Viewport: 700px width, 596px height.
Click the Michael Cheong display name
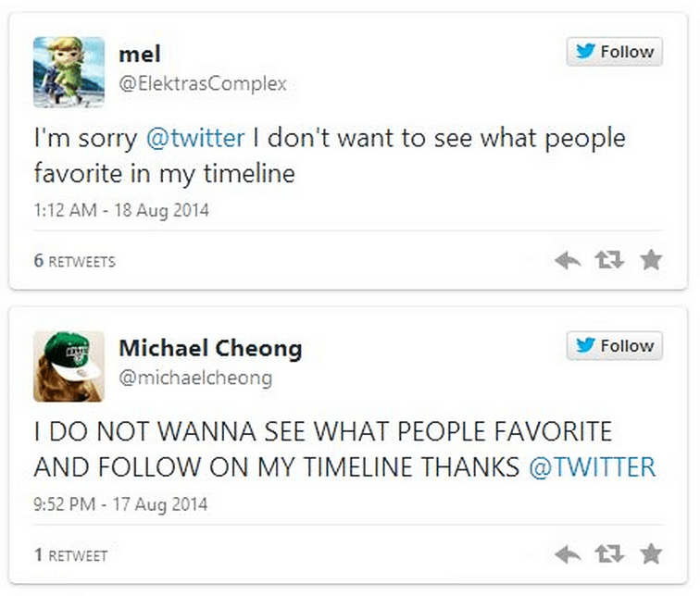click(210, 349)
